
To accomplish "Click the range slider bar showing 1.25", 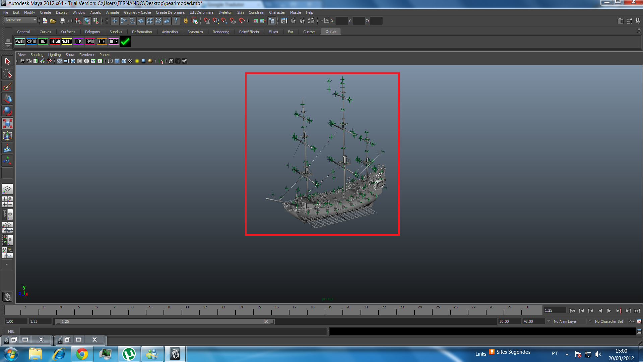I will pyautogui.click(x=165, y=321).
